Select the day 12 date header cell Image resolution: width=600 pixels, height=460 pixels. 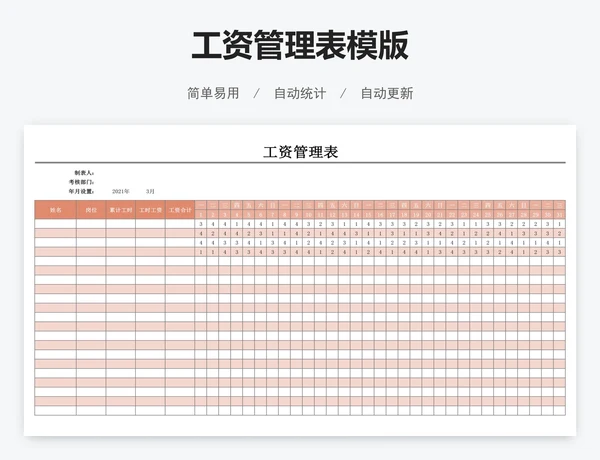(332, 215)
